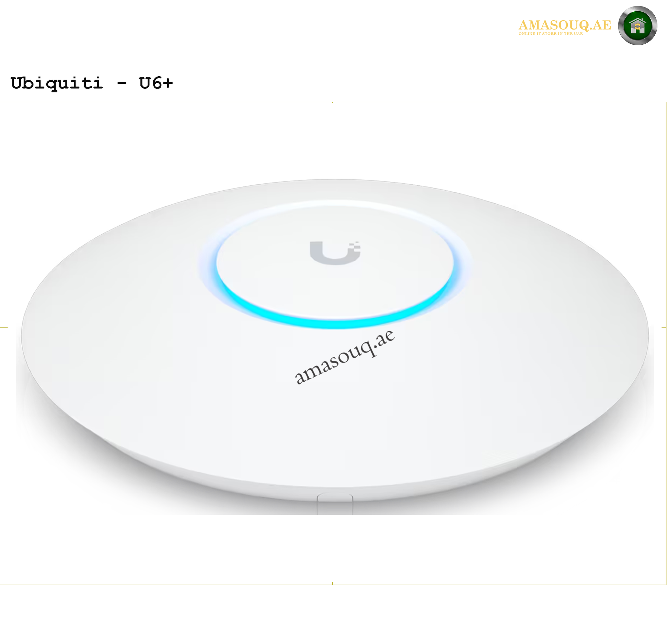Click the green home icon badge
This screenshot has width=668, height=644.
click(637, 25)
